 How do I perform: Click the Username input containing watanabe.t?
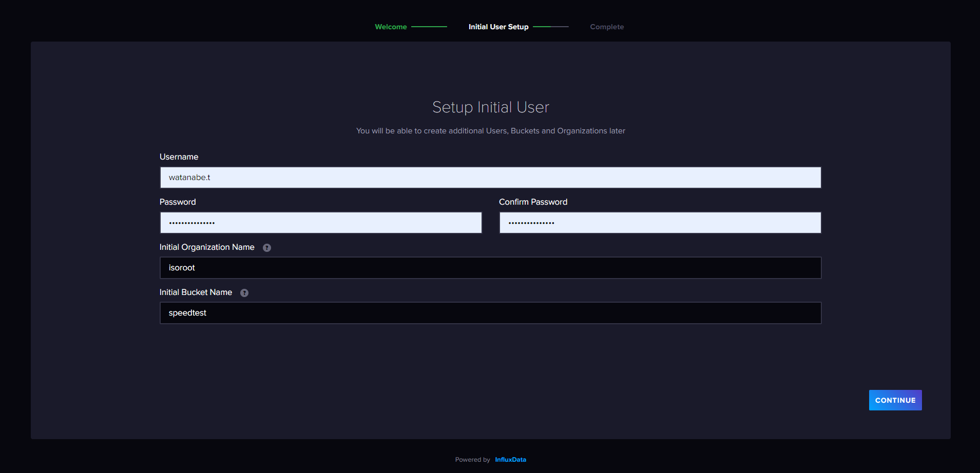click(x=490, y=177)
